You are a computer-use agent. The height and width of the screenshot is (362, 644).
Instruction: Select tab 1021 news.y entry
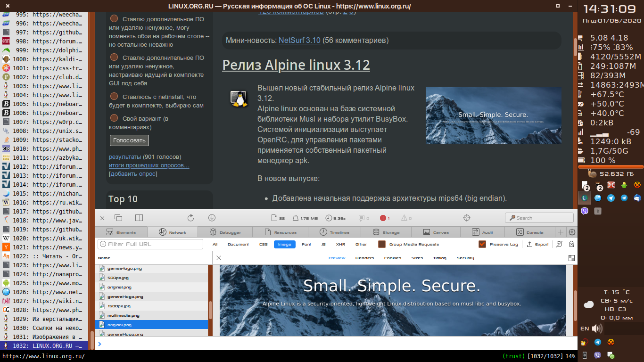[x=44, y=247]
